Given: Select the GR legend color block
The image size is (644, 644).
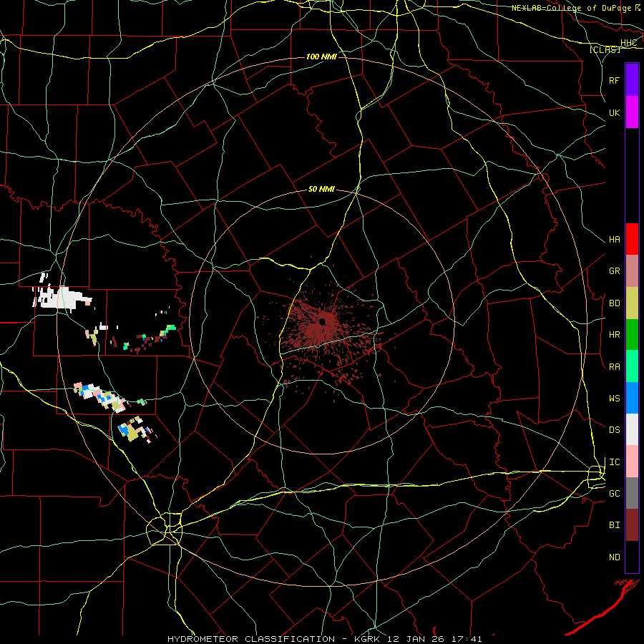Looking at the screenshot, I should pyautogui.click(x=632, y=270).
